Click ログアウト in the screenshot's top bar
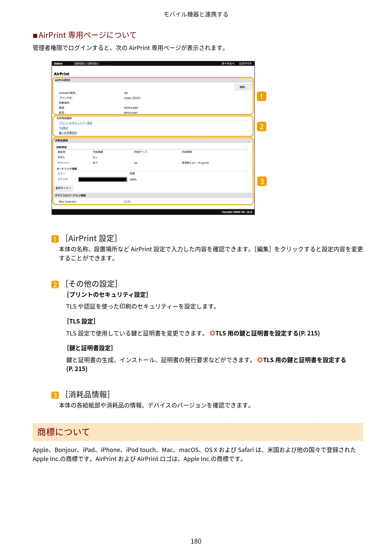Screen dimensions: 392x555 pos(245,63)
